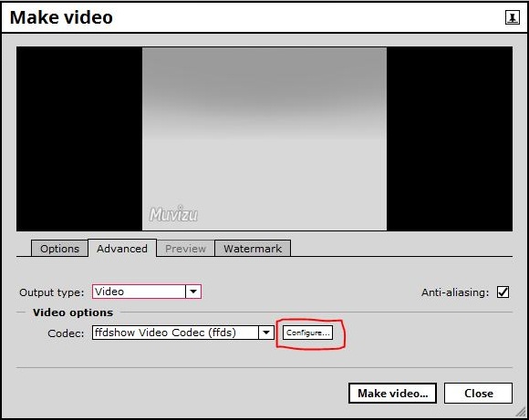The height and width of the screenshot is (420, 529).
Task: Click the Video options section heading
Action: click(x=73, y=312)
